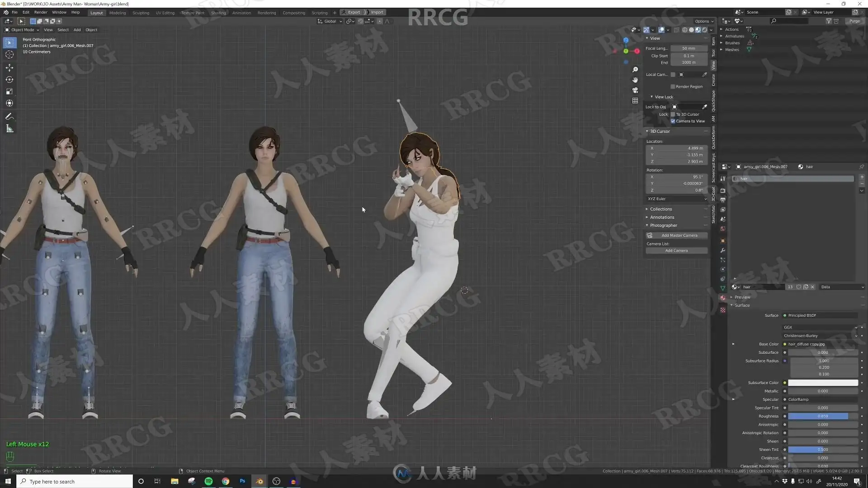Select the Measure tool

[x=9, y=129]
